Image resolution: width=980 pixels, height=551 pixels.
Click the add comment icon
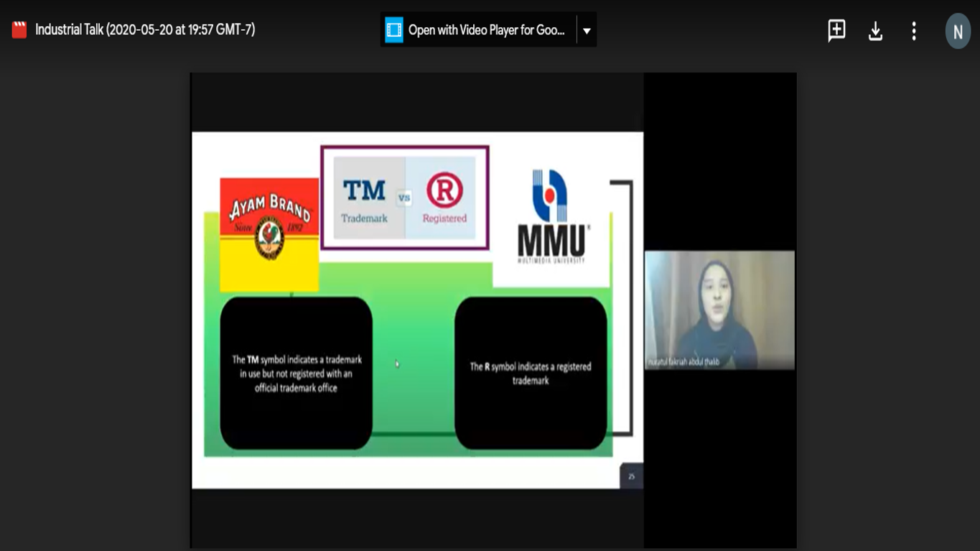[836, 31]
